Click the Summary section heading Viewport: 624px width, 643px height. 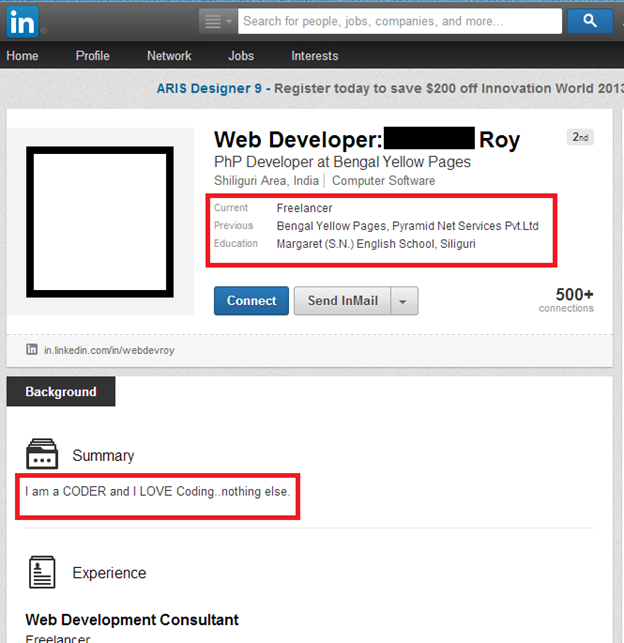(103, 456)
